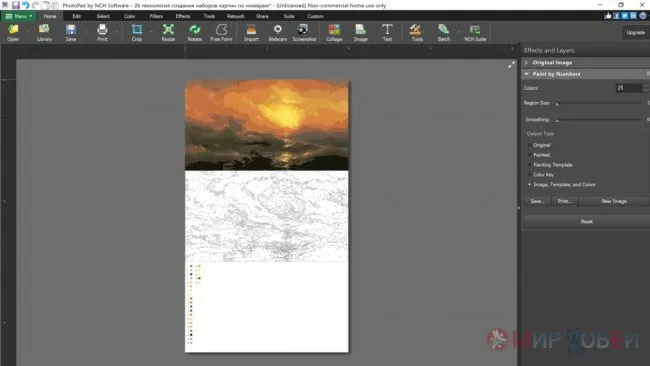Switch to the Share tab
Image resolution: width=650 pixels, height=366 pixels.
point(262,16)
